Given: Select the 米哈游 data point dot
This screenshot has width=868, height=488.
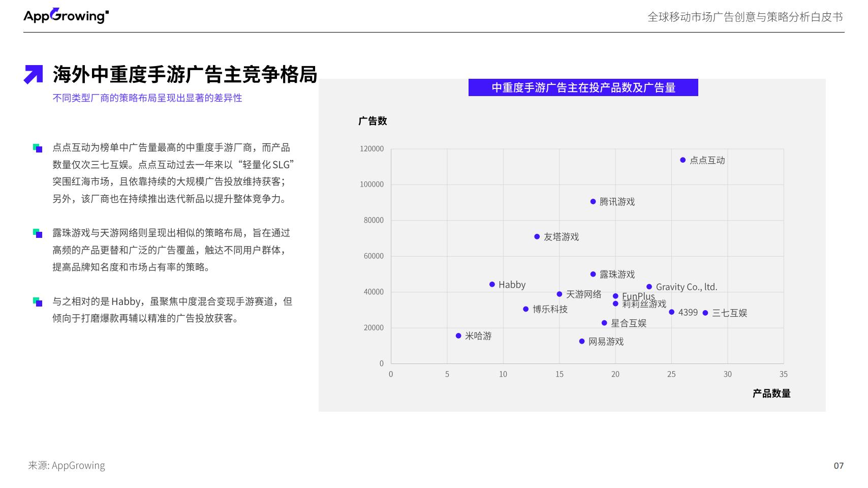Looking at the screenshot, I should 458,336.
